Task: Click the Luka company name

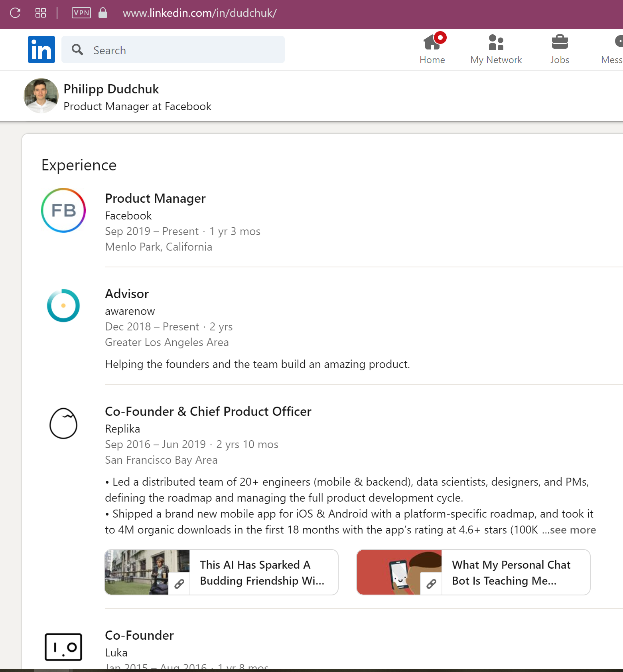Action: [116, 653]
